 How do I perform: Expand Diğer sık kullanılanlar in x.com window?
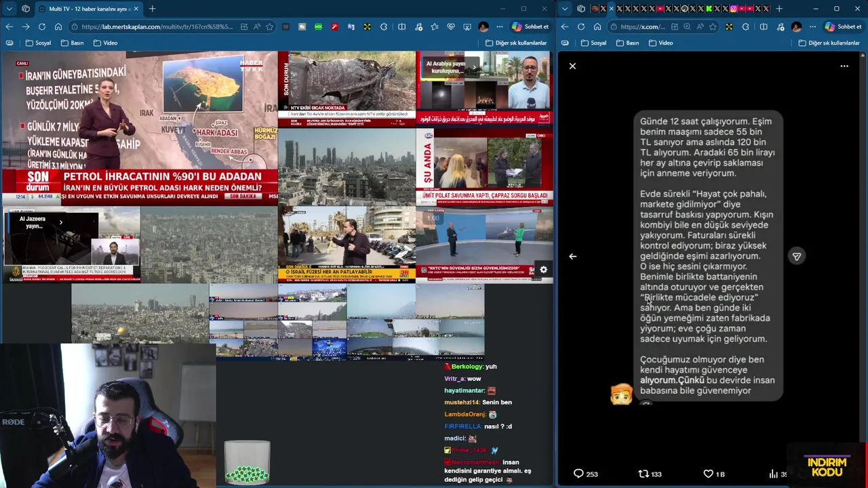tap(829, 43)
